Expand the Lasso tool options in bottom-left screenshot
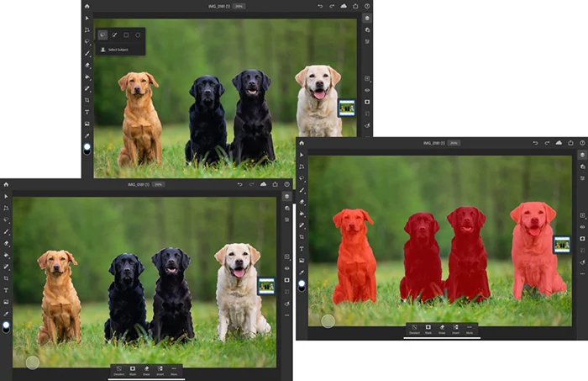This screenshot has width=588, height=381. (6, 220)
